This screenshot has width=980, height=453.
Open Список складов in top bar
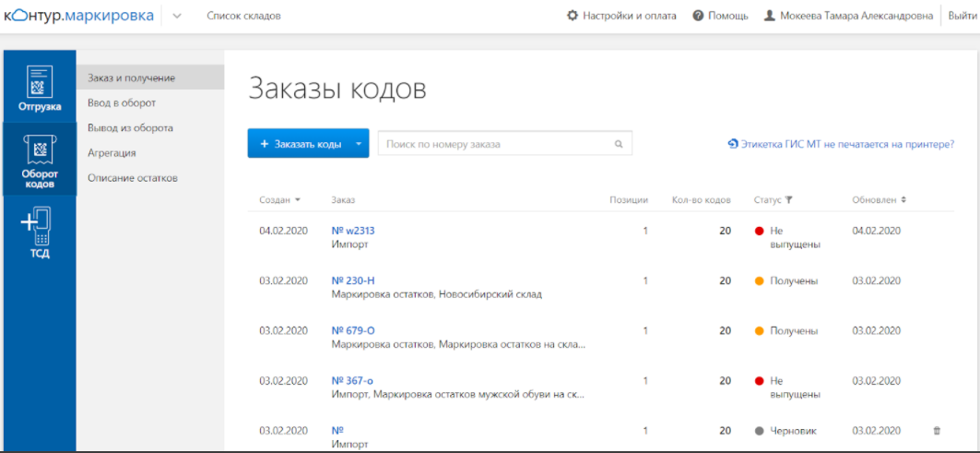pyautogui.click(x=243, y=17)
